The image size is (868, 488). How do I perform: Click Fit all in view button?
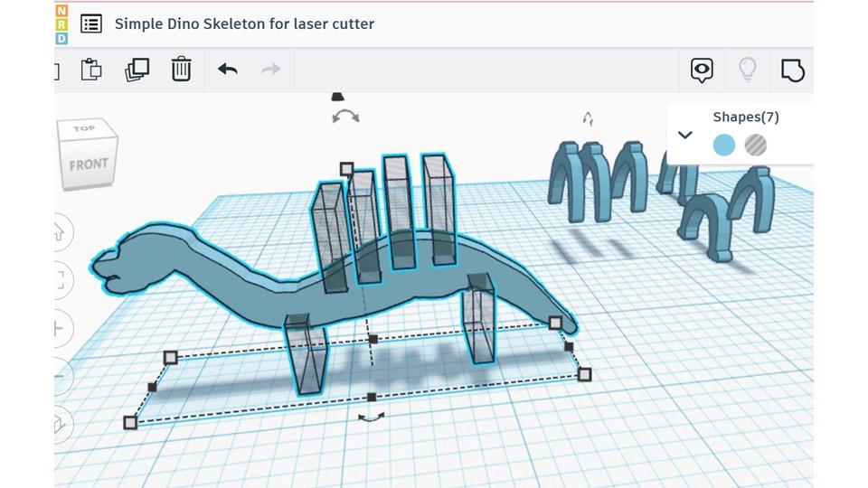61,280
